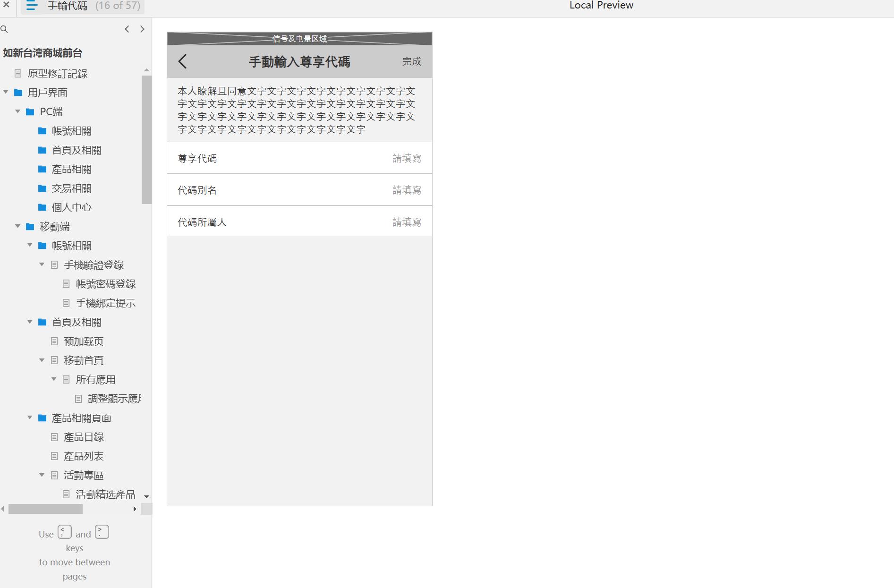Click the Local Preview title
894x588 pixels.
click(601, 5)
